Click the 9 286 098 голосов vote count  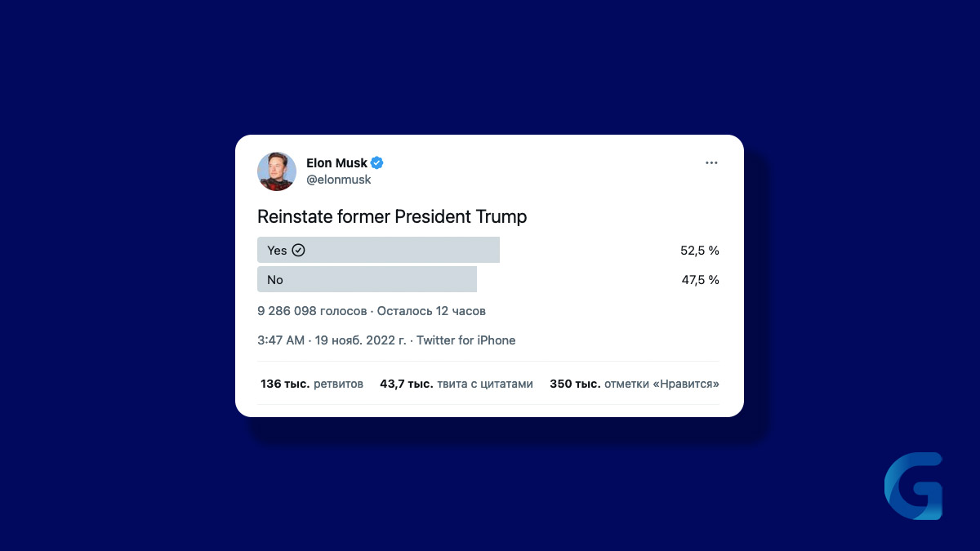point(313,311)
